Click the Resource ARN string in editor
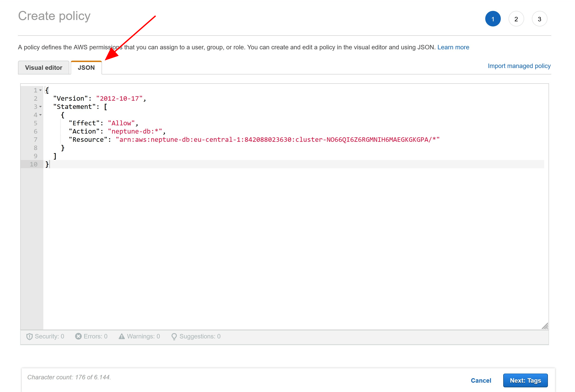575x392 pixels. pyautogui.click(x=277, y=140)
